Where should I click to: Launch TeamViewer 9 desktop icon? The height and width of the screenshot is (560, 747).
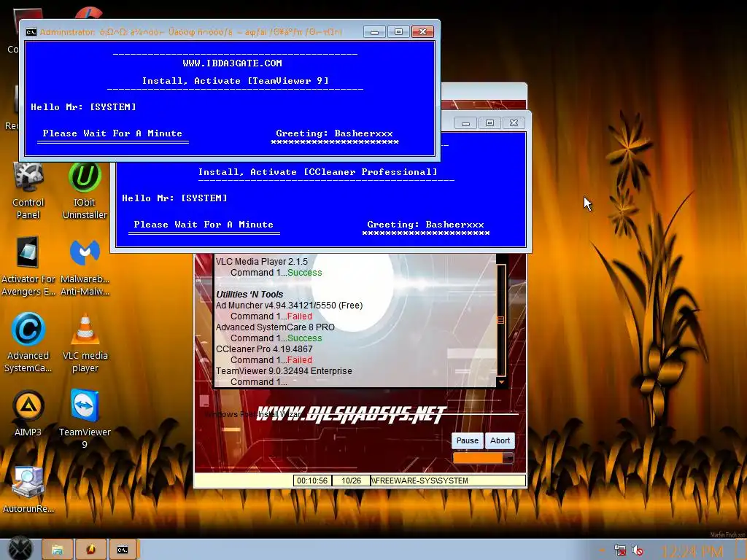(85, 419)
